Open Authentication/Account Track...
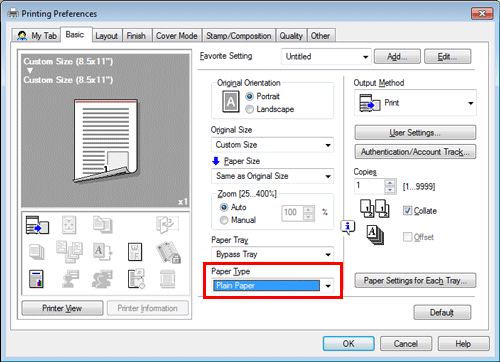Viewport: 500px width, 362px height. [x=415, y=152]
